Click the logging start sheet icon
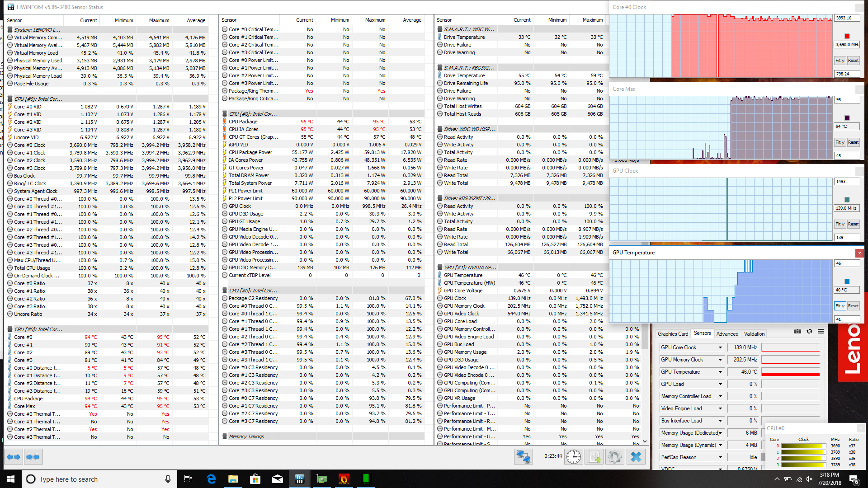 pyautogui.click(x=594, y=457)
